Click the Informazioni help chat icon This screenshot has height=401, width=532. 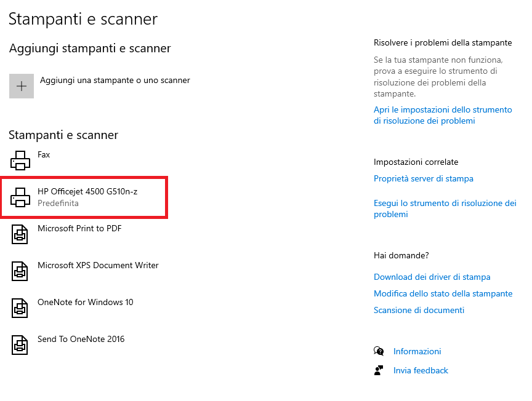click(x=379, y=351)
